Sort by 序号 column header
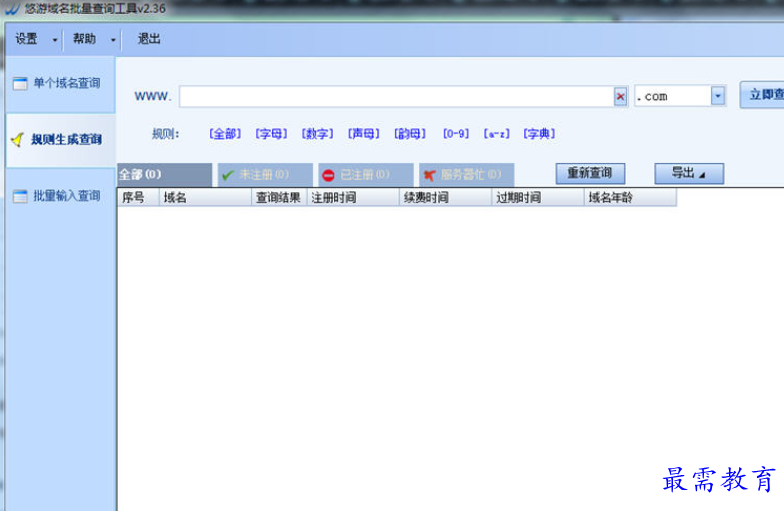 tap(138, 198)
